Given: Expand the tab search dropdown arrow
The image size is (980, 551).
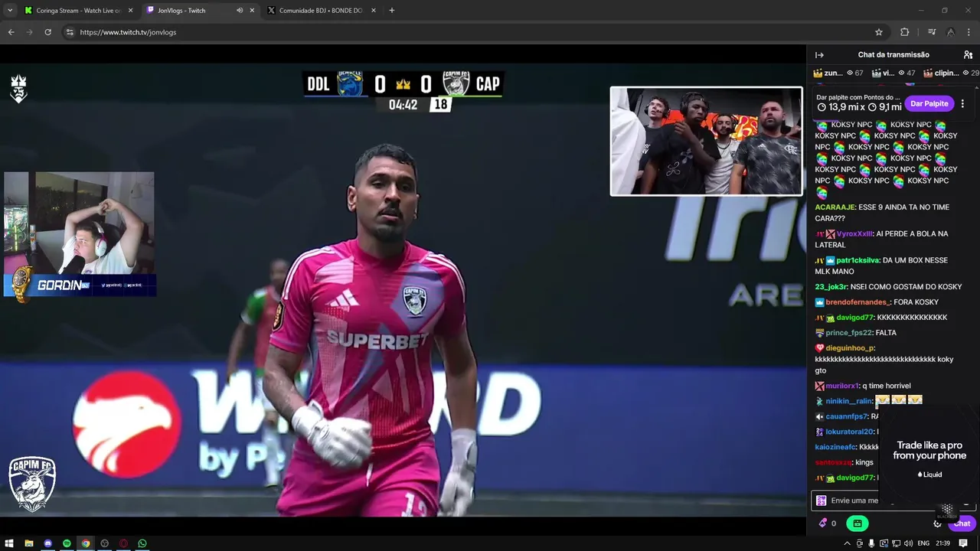Looking at the screenshot, I should tap(10, 11).
